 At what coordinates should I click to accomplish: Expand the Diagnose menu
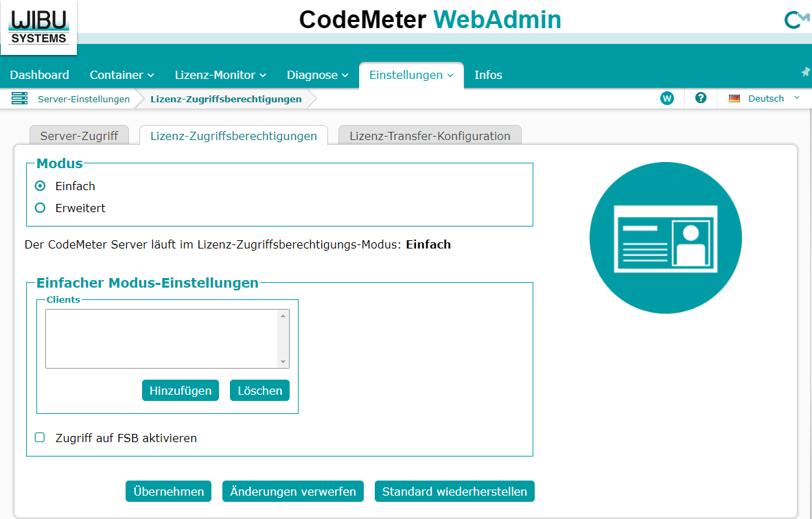coord(317,75)
